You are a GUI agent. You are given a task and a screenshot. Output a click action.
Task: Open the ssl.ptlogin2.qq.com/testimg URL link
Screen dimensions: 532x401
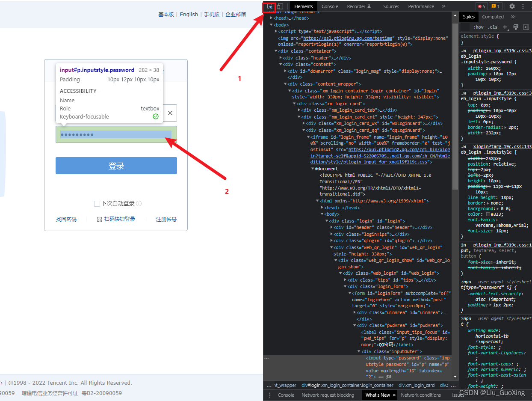tap(348, 38)
